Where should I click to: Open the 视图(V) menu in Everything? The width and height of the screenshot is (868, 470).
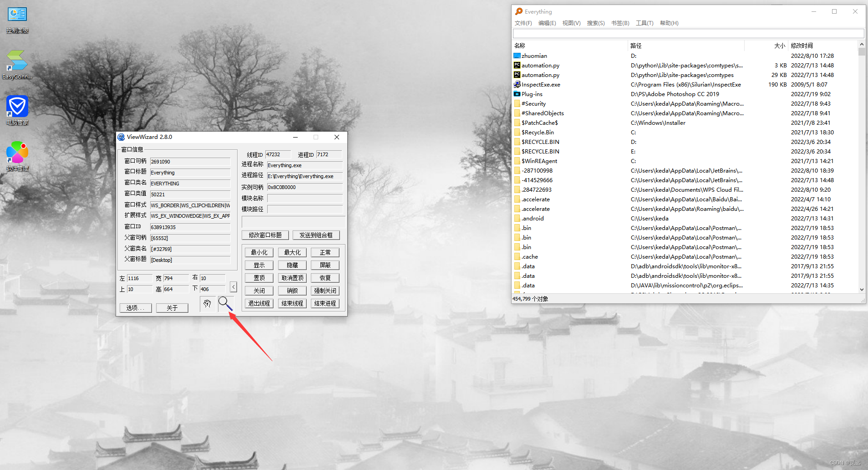tap(571, 23)
